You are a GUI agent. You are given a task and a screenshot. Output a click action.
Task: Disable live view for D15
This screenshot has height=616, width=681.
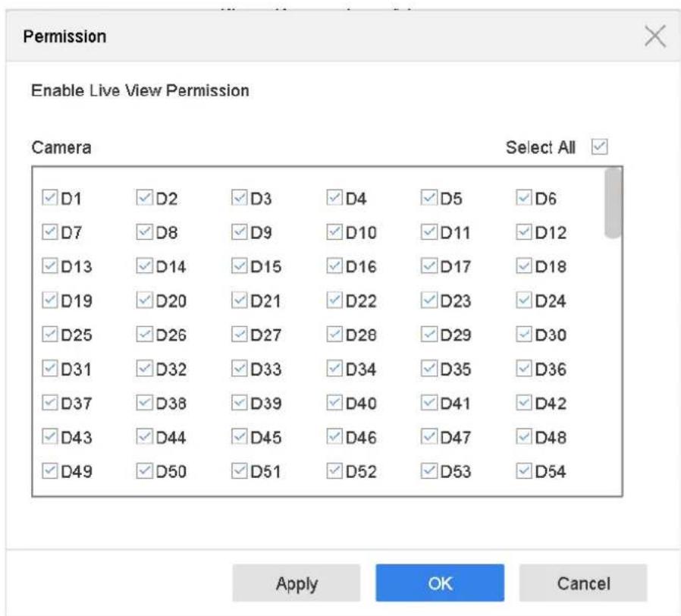click(x=240, y=266)
